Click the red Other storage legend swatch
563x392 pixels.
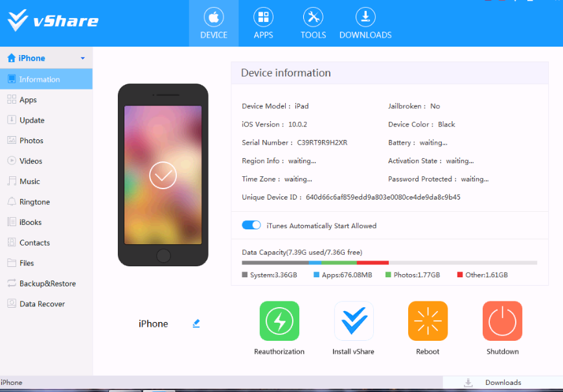pos(460,275)
